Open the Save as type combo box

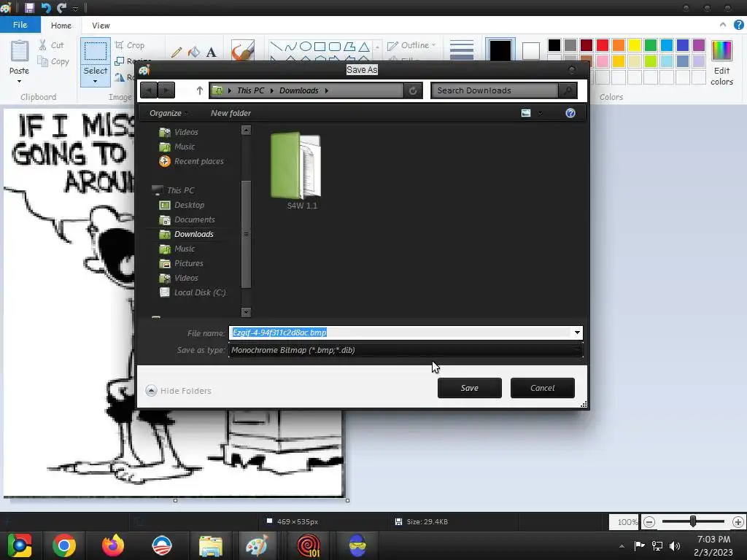(406, 350)
